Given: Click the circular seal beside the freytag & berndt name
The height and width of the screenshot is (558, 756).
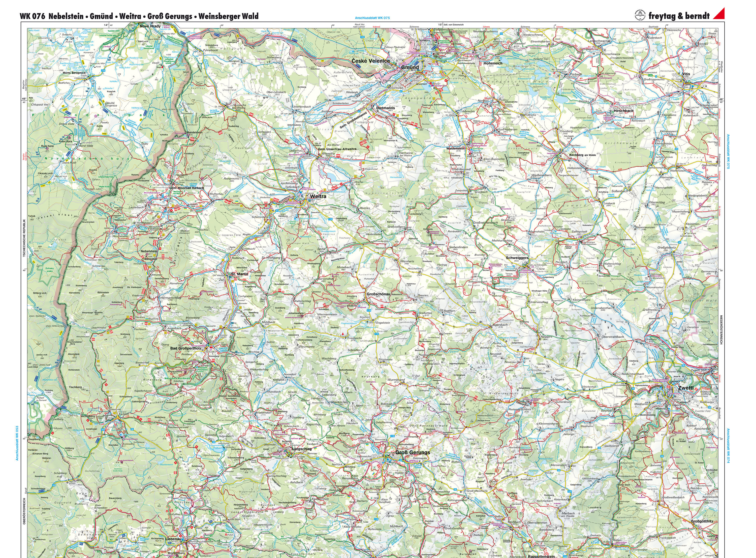Looking at the screenshot, I should click(640, 15).
